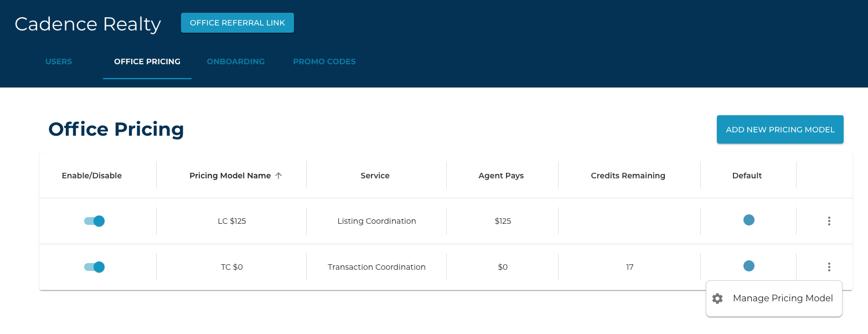Screen dimensions: 868x334
Task: Click the sort arrow beside Pricing Model Name
Action: point(278,176)
